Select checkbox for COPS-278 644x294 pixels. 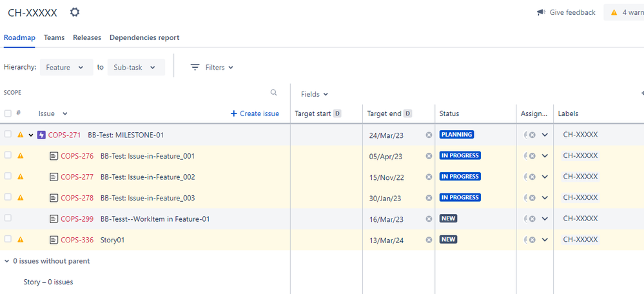pos(8,197)
